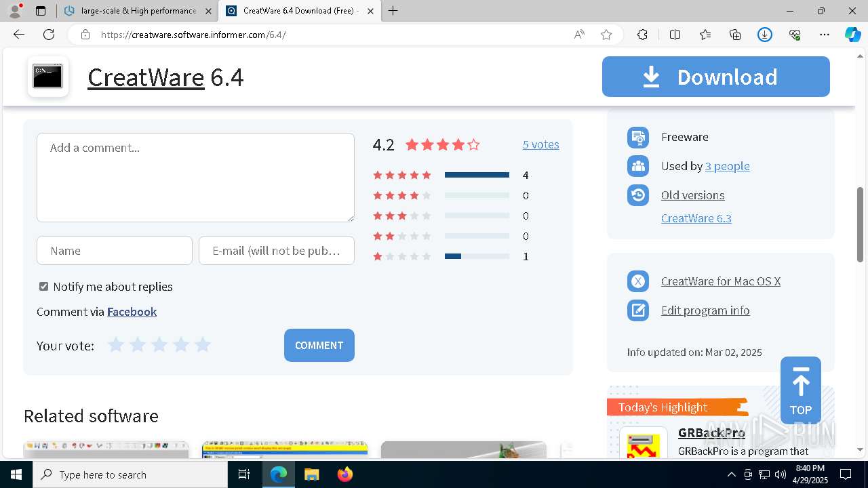The height and width of the screenshot is (488, 868).
Task: Open Browser essentials icon
Action: coord(795,35)
